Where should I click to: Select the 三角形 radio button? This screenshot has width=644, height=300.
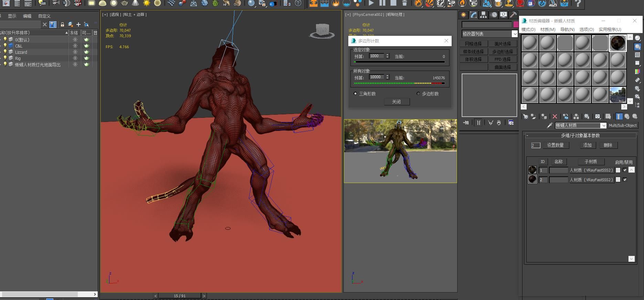(x=356, y=94)
